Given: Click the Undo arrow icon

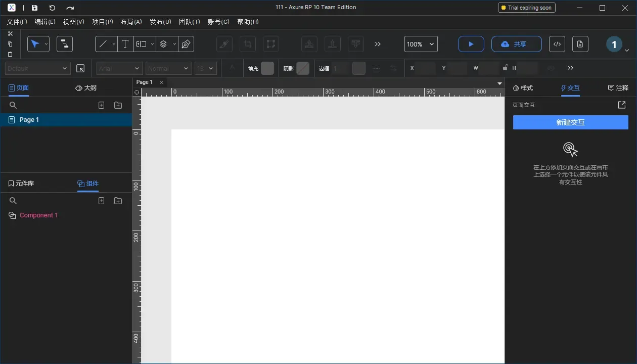Looking at the screenshot, I should (x=52, y=8).
